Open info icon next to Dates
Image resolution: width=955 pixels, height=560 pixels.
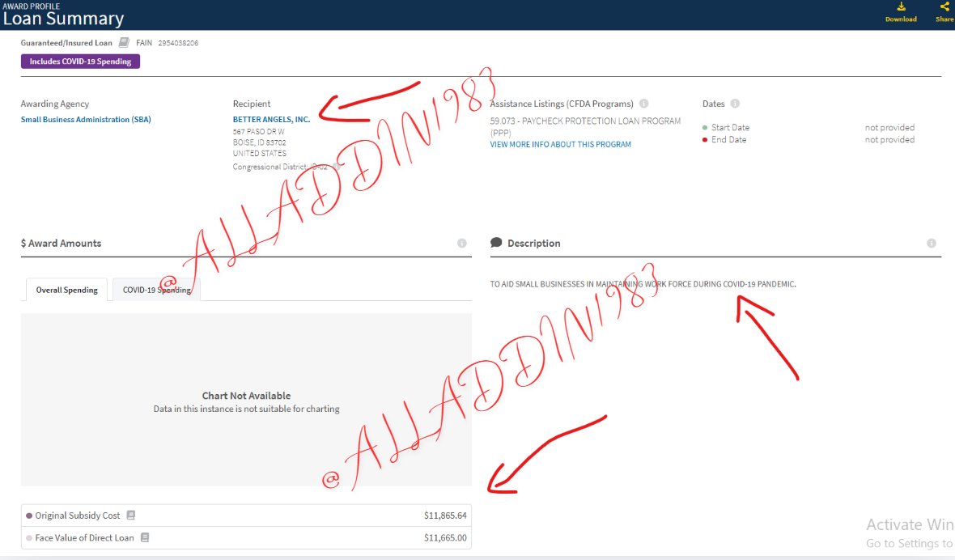(735, 104)
